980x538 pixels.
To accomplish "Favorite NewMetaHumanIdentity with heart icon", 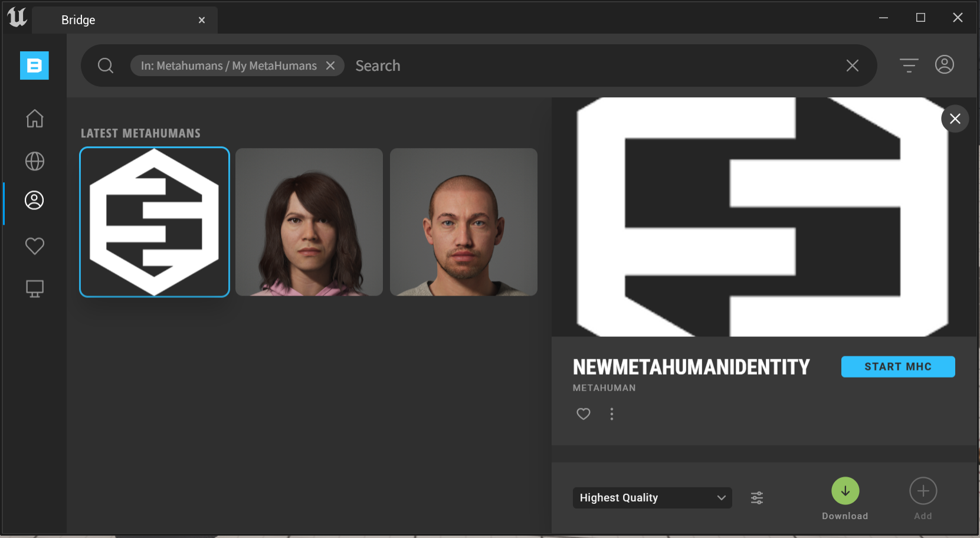I will [x=584, y=414].
